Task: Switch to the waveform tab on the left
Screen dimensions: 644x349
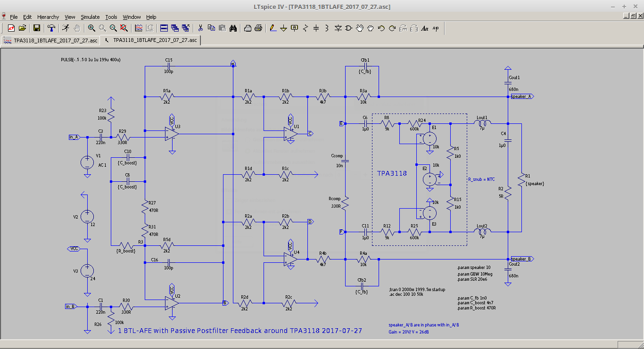Action: click(50, 41)
